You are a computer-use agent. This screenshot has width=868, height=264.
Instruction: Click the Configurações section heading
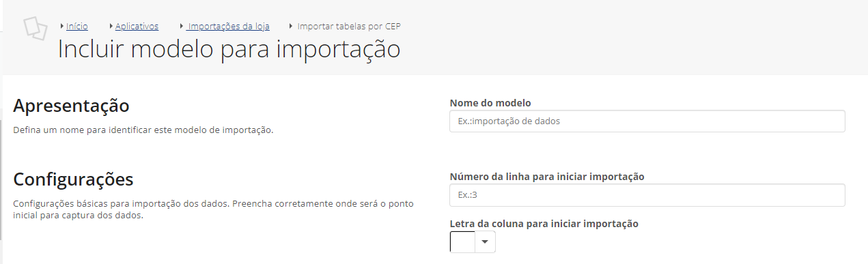pos(73,180)
